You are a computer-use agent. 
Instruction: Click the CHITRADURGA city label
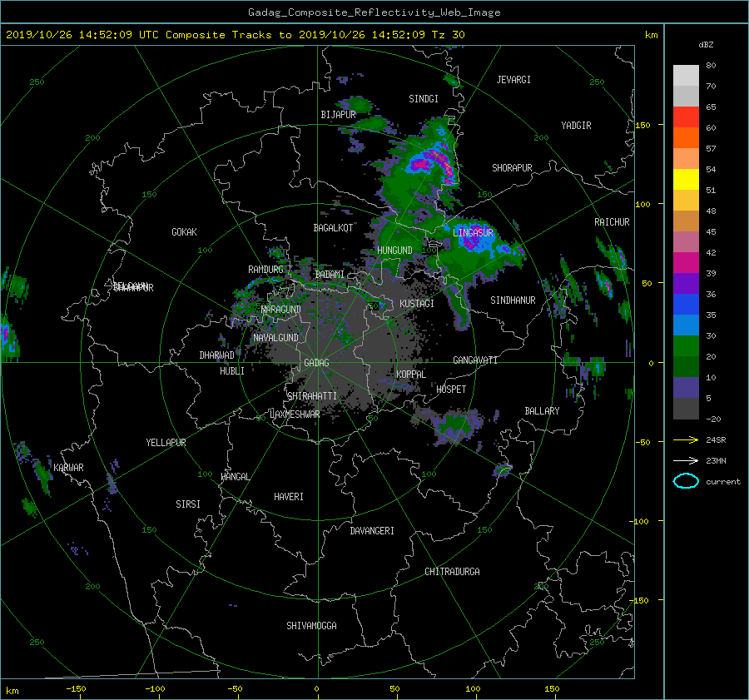click(x=452, y=572)
